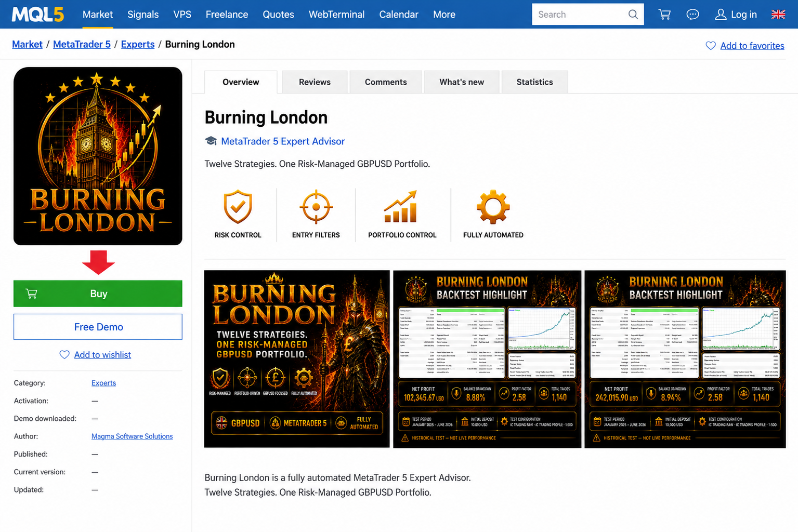Expand the More menu in header
The height and width of the screenshot is (532, 798).
coord(444,15)
